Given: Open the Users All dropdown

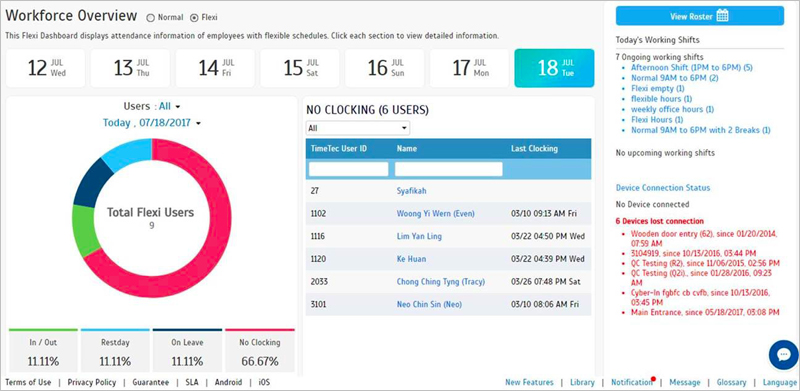Looking at the screenshot, I should coord(169,106).
